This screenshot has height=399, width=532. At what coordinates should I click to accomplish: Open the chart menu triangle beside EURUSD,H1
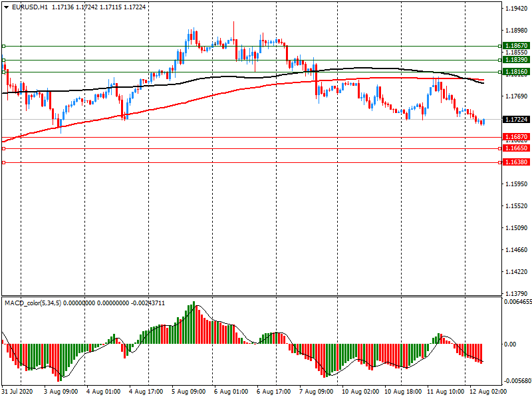7,7
